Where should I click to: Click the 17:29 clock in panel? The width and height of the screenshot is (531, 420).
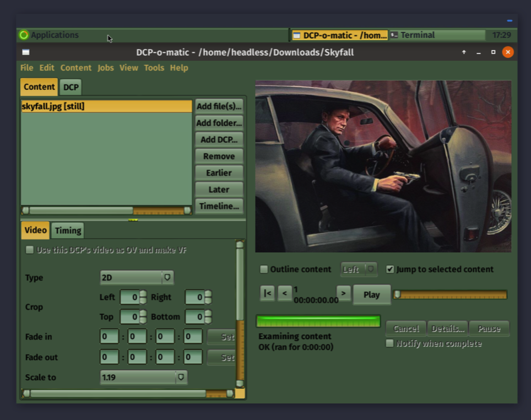tap(502, 35)
